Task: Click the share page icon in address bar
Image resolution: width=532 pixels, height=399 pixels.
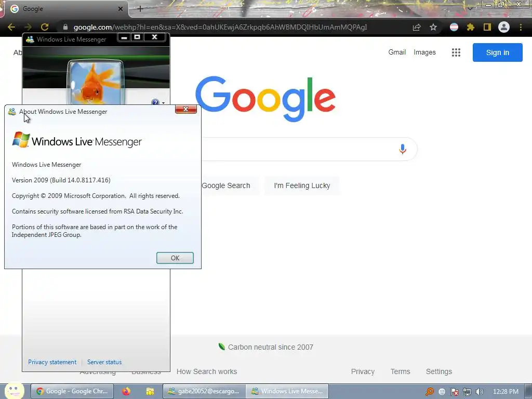Action: (417, 27)
